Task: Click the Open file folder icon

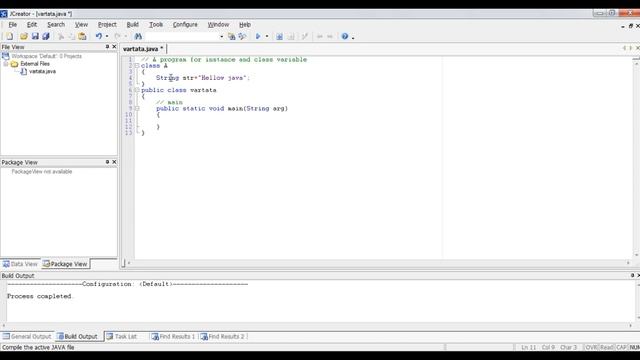Action: pyautogui.click(x=24, y=36)
